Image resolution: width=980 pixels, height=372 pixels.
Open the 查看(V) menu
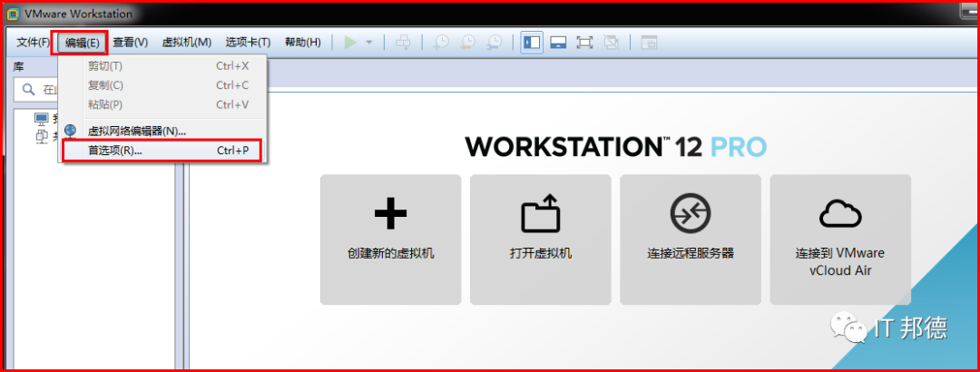130,43
